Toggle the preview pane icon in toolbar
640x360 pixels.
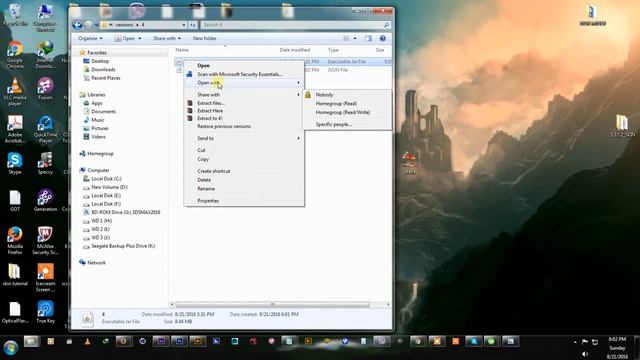(368, 38)
